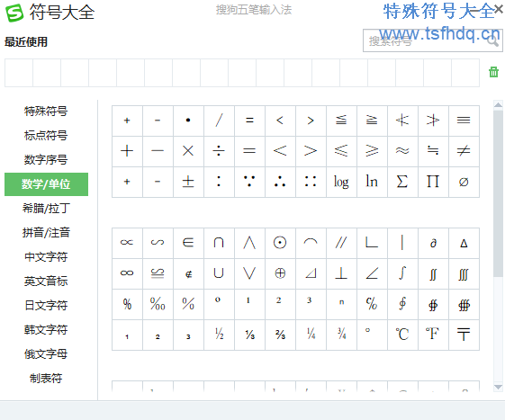The width and height of the screenshot is (505, 420).
Task: Insert the double integral symbol ∬
Action: [x=433, y=273]
